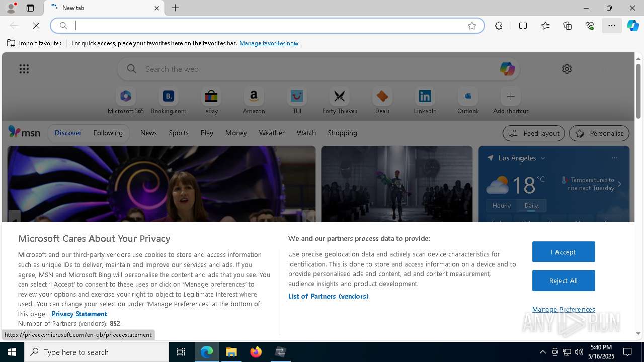
Task: Open the main news story thumbnail
Action: pos(162,184)
